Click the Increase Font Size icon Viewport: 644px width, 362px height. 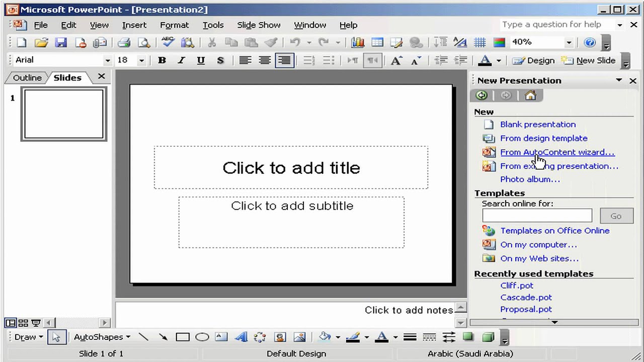pyautogui.click(x=396, y=60)
